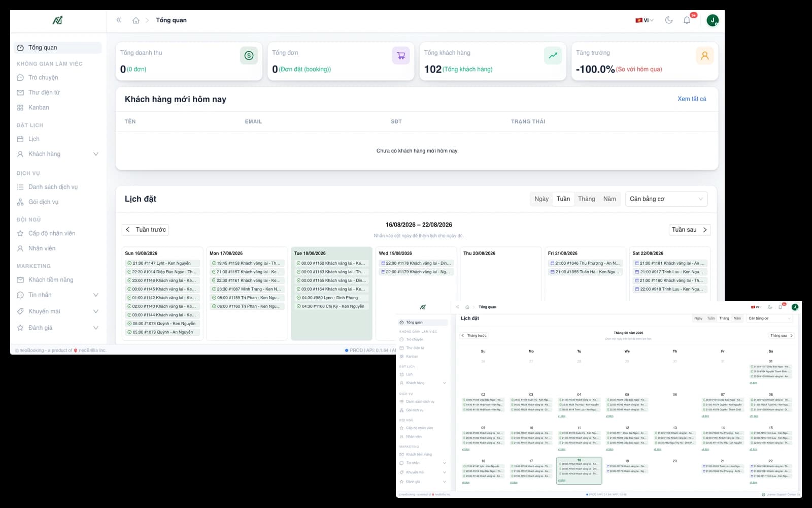Switch to Năm tab in small window
812x508 pixels.
click(737, 319)
